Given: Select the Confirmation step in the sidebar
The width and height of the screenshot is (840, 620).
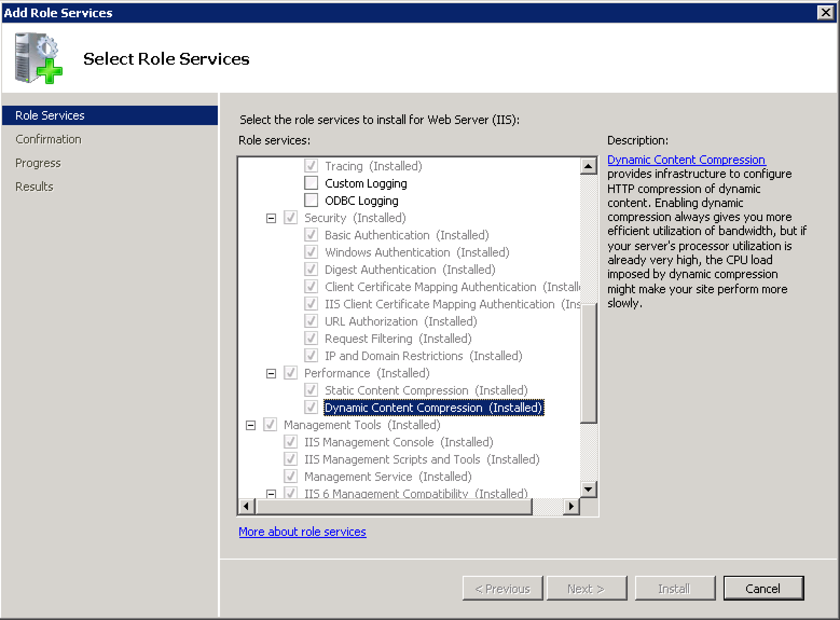Looking at the screenshot, I should [x=48, y=139].
